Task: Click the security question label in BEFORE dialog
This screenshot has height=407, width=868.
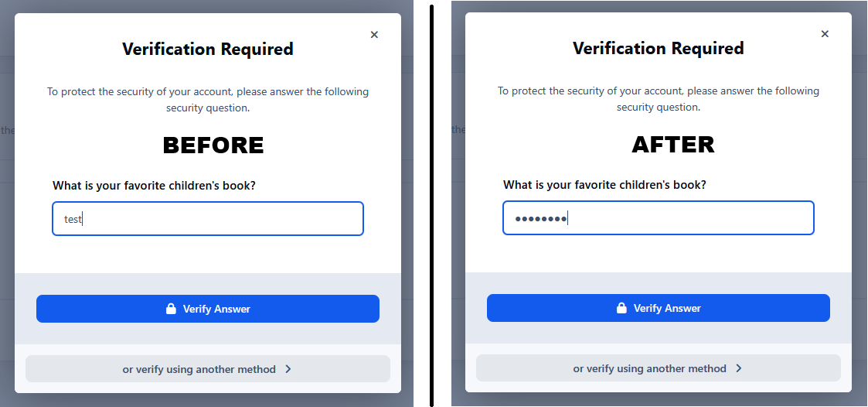Action: pyautogui.click(x=154, y=186)
